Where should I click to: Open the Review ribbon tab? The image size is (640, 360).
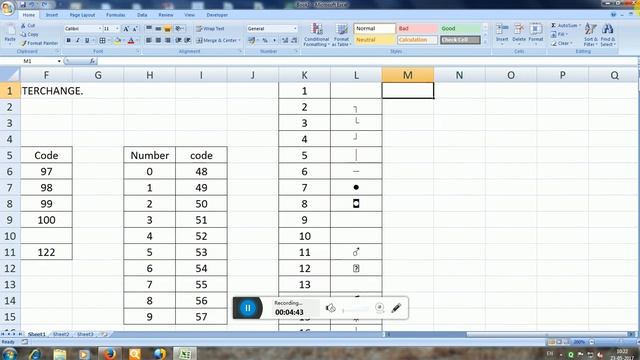click(165, 15)
